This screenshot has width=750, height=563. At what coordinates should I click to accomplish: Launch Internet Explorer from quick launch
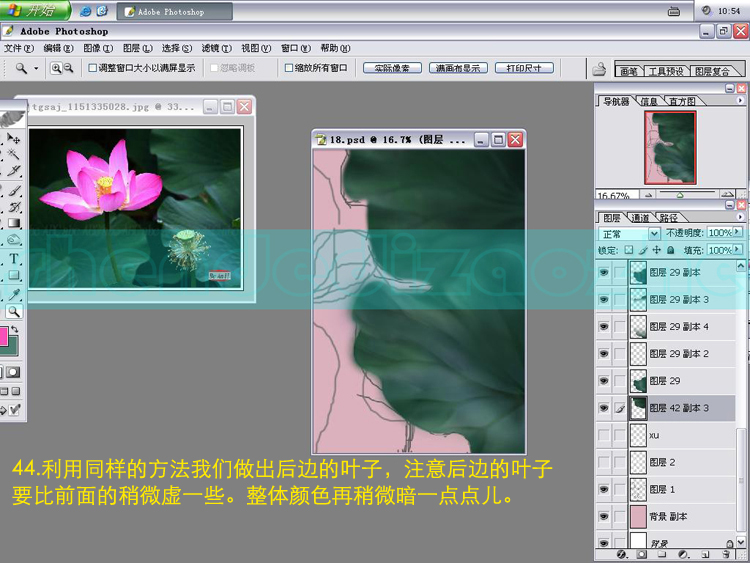pos(86,11)
